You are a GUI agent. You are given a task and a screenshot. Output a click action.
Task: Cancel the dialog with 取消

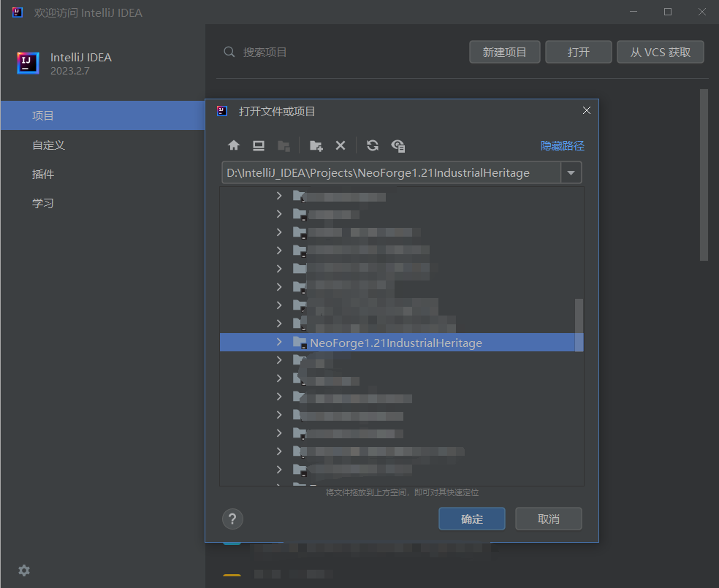548,519
